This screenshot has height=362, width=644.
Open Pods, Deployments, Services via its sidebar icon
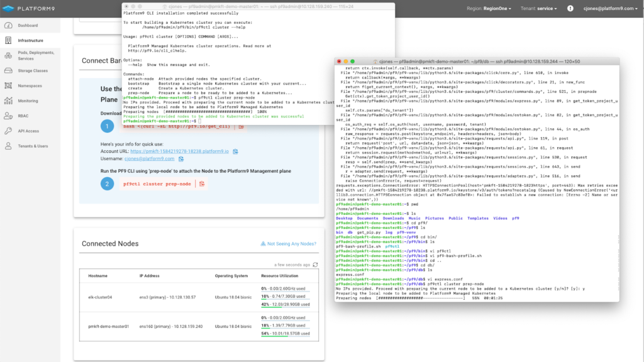point(7,55)
